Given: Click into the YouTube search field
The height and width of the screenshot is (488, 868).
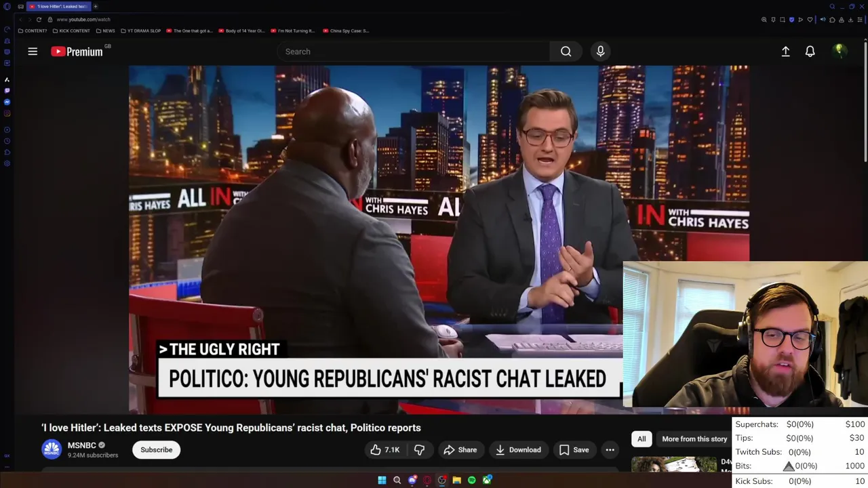Looking at the screenshot, I should coord(414,52).
